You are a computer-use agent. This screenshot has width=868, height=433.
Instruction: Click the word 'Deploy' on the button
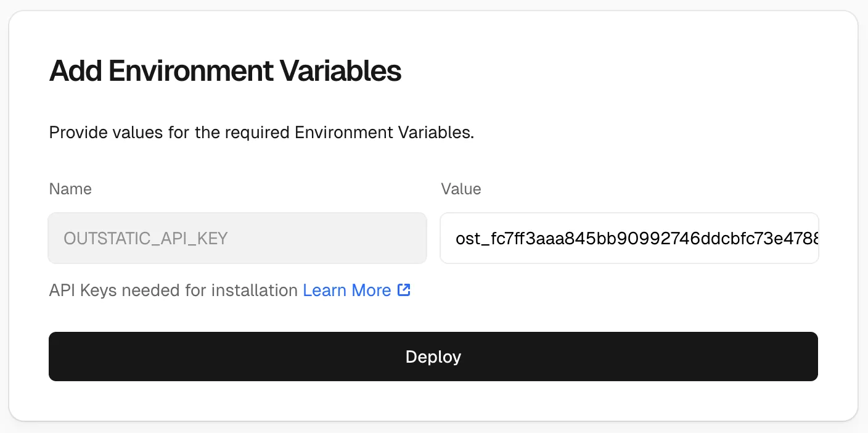pos(433,357)
